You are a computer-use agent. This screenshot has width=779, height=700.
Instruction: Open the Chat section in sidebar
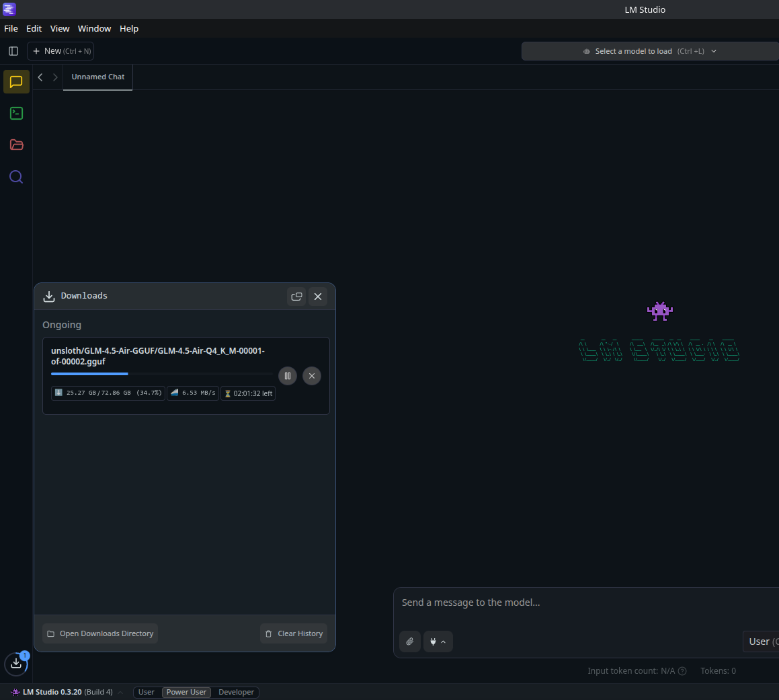coord(16,81)
